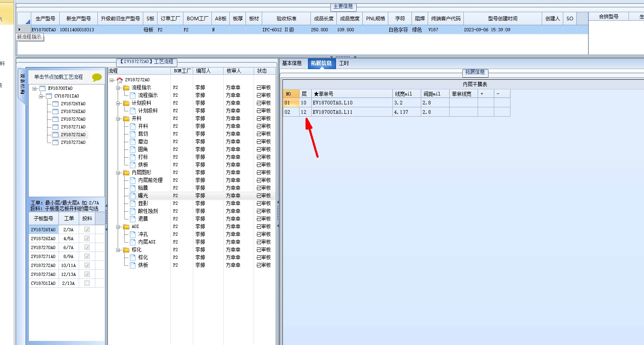
Task: Toggle 投料 checkbox for 12/13A work order row
Action: pos(87,274)
